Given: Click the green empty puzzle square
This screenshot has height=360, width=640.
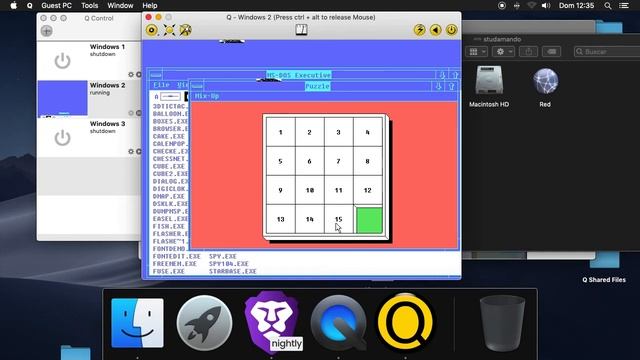Looking at the screenshot, I should coord(369,220).
